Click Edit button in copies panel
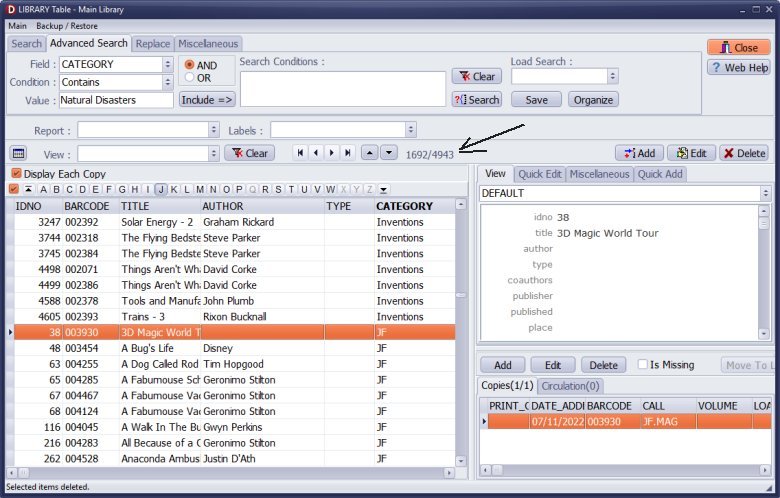This screenshot has height=498, width=780. coord(553,365)
